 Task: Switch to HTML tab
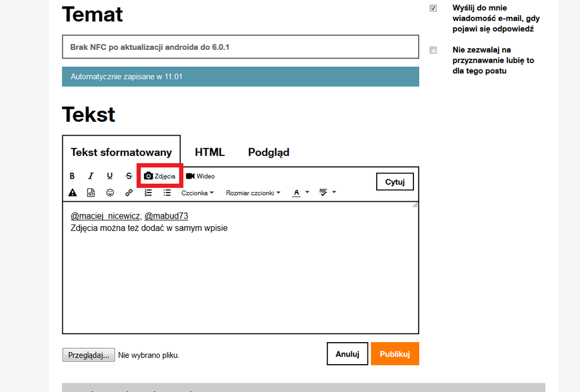pyautogui.click(x=210, y=152)
